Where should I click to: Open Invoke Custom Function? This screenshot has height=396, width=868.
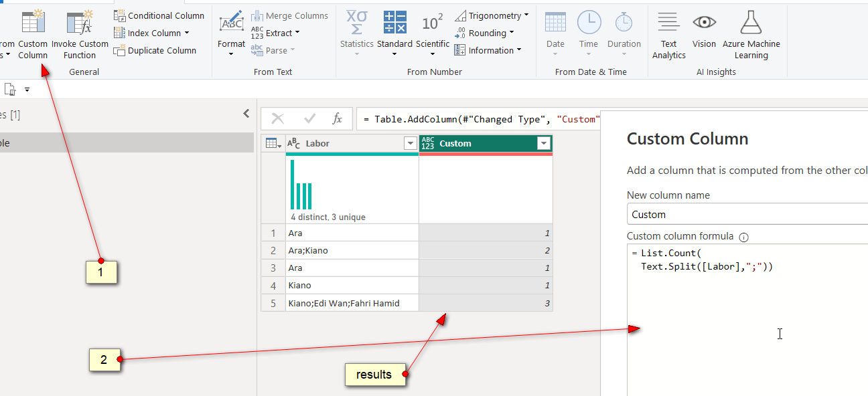(80, 35)
